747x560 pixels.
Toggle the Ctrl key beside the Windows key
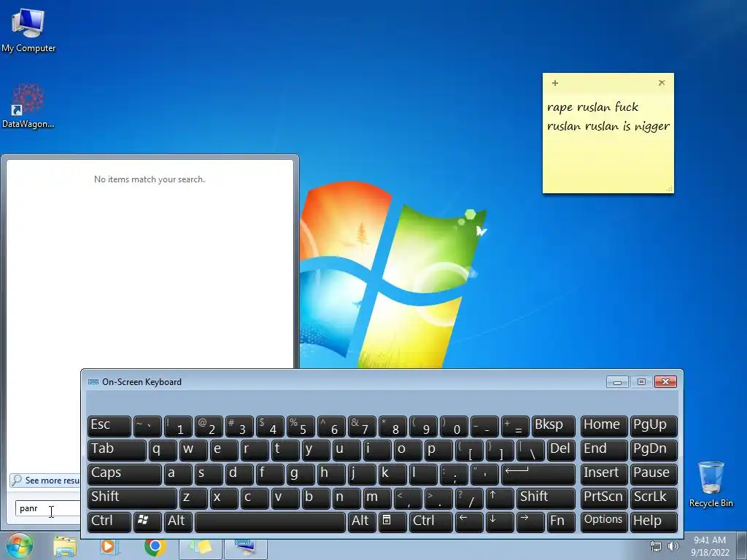coord(109,521)
